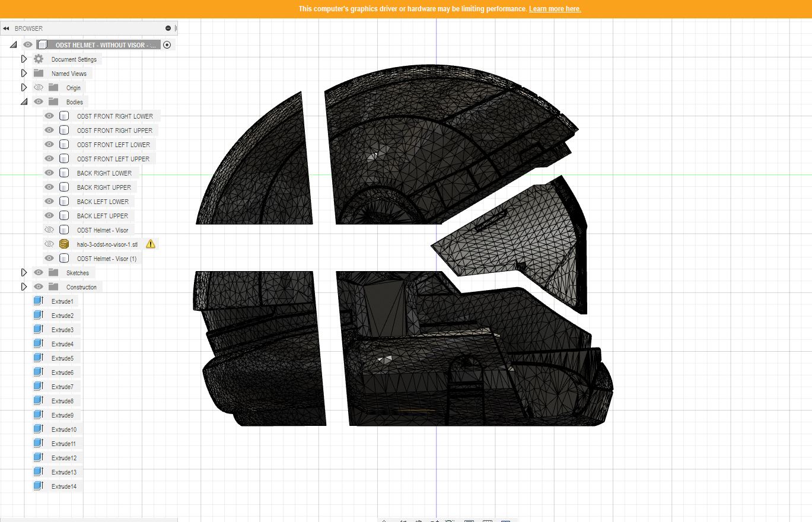Click the Bodies folder icon
The width and height of the screenshot is (812, 522).
coord(53,102)
